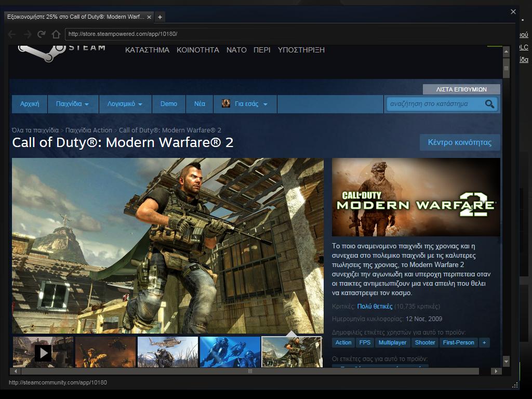The image size is (532, 399).
Task: Click the horizontal scrollbar right arrow
Action: pos(496,371)
